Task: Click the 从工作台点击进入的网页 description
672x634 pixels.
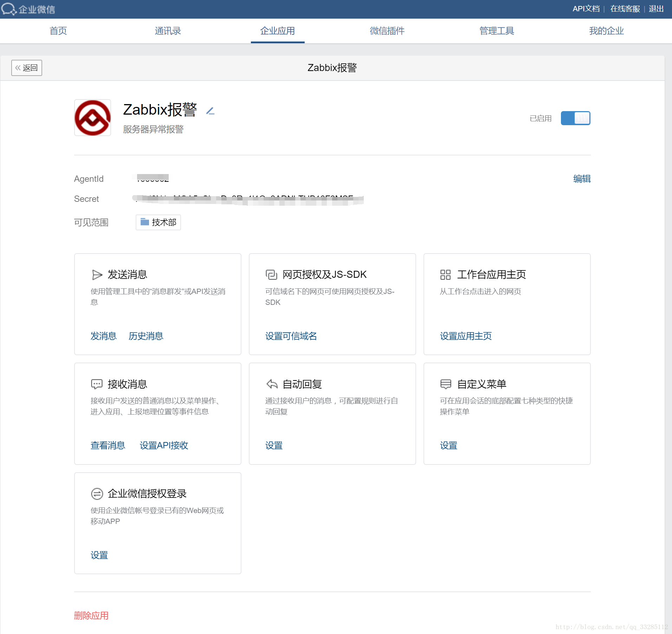Action: click(480, 292)
